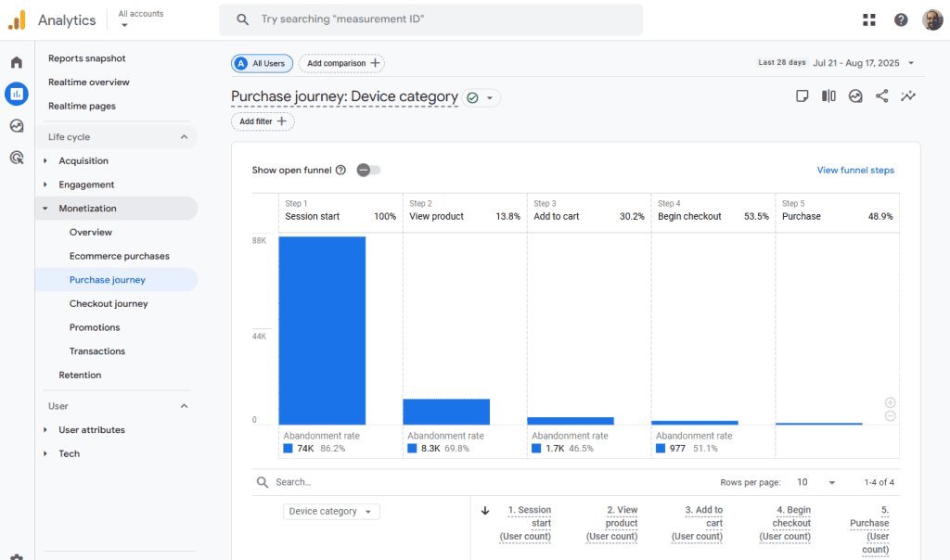Image resolution: width=950 pixels, height=560 pixels.
Task: Open the Explore icon in left rail
Action: (17, 126)
